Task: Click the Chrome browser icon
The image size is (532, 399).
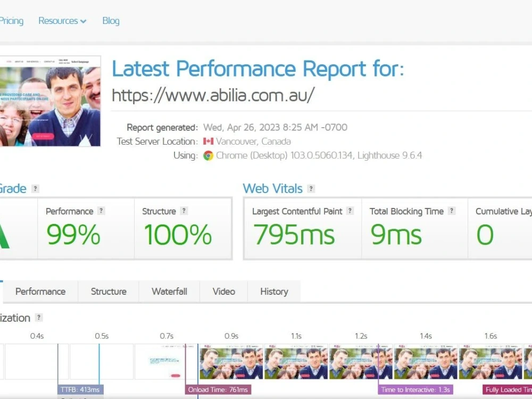Action: (209, 155)
